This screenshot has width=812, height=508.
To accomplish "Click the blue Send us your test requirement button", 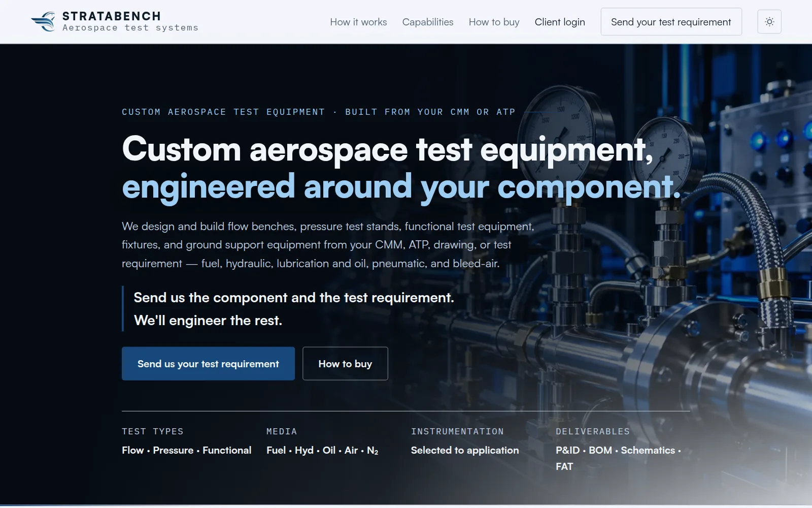I will tap(208, 364).
